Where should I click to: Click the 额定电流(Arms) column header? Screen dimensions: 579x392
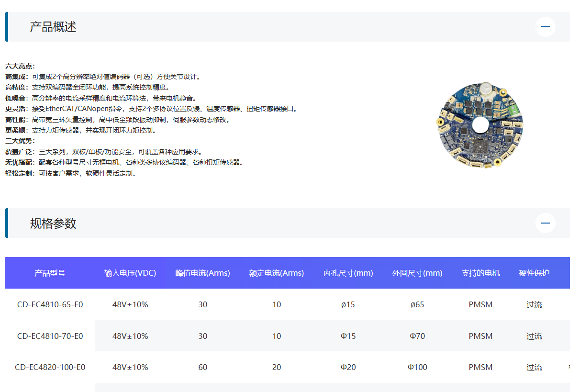[x=277, y=273]
